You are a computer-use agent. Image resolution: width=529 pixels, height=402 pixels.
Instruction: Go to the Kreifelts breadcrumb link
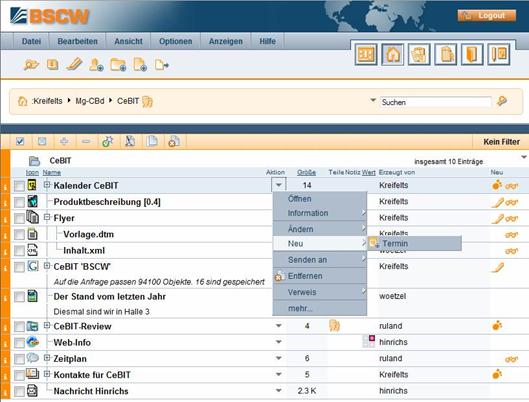(47, 101)
